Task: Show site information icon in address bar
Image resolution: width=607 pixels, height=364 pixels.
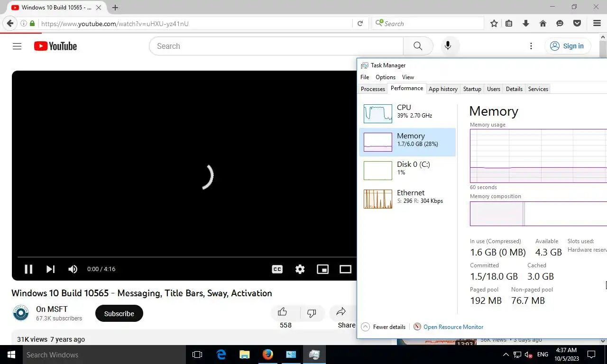Action: (23, 23)
